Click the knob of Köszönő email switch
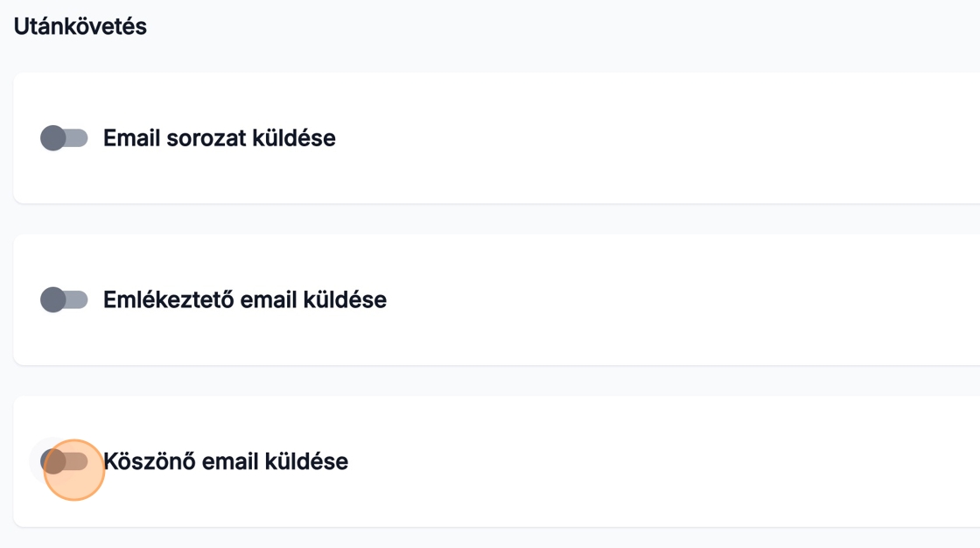Image resolution: width=980 pixels, height=548 pixels. tap(53, 461)
